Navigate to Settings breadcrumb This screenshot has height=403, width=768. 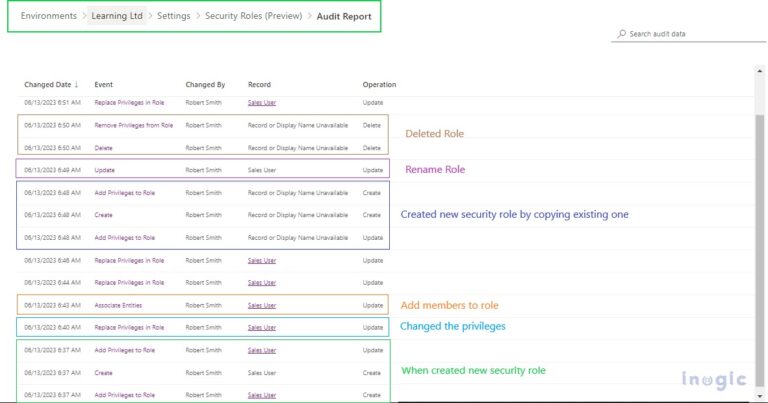[x=174, y=17]
